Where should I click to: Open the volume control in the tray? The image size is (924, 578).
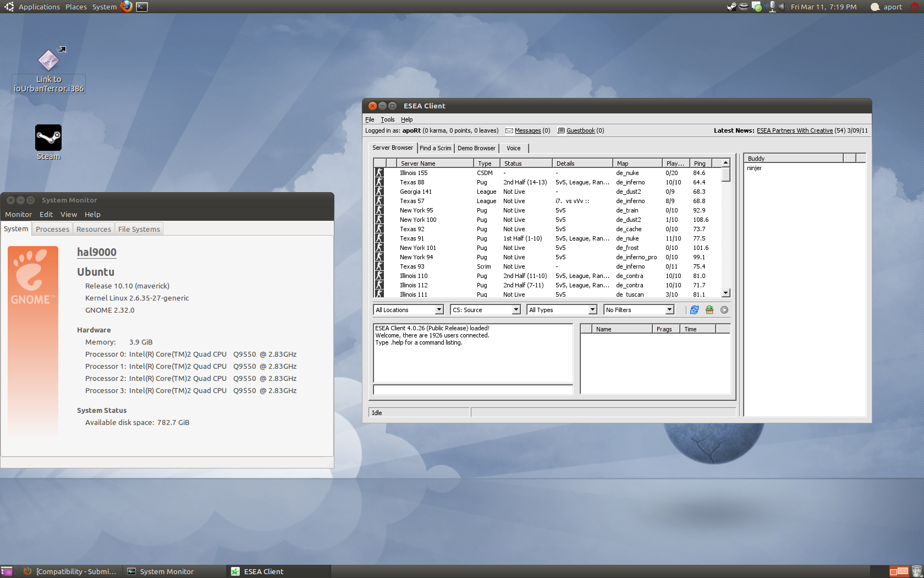pos(782,7)
